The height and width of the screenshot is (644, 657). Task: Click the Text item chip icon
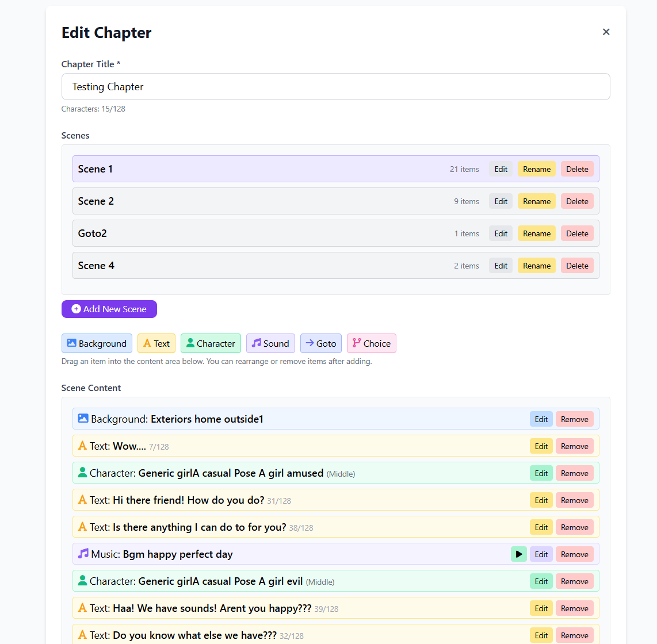(x=147, y=343)
